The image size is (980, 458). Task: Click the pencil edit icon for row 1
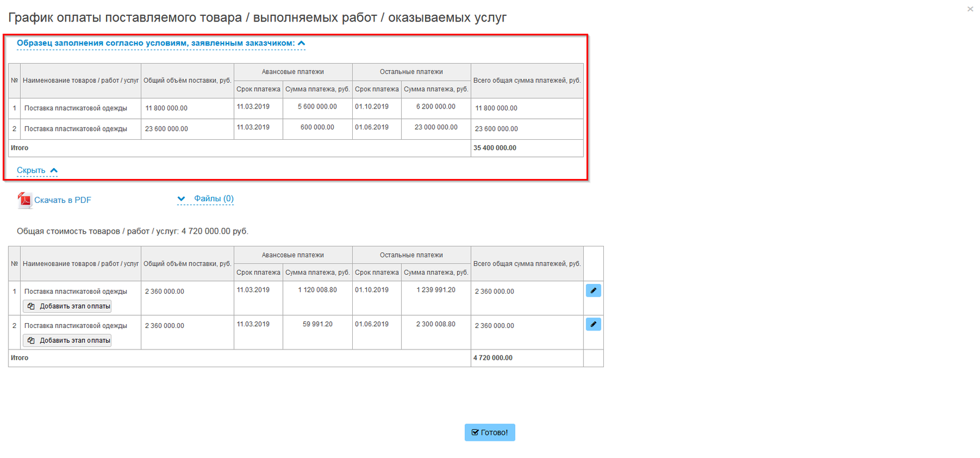[593, 291]
